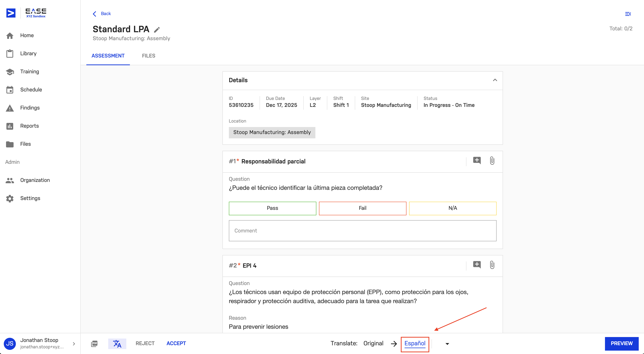Image resolution: width=644 pixels, height=354 pixels.
Task: Click the EASE arrow logo icon
Action: 11,13
